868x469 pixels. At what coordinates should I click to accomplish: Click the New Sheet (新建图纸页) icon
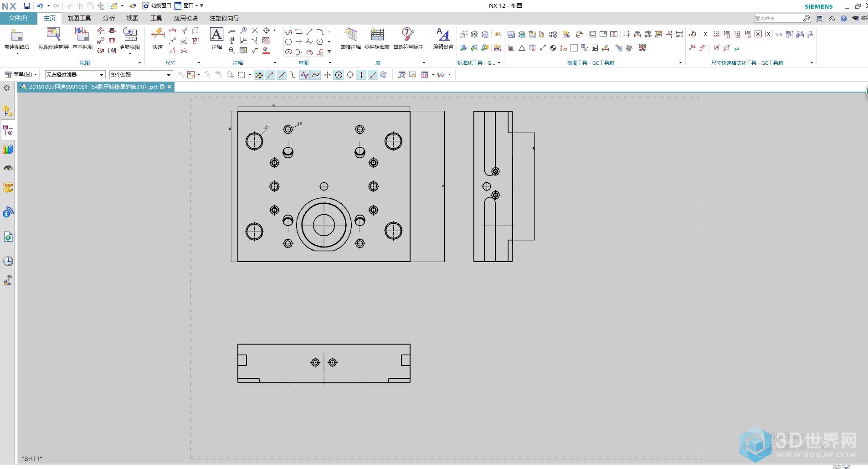click(x=17, y=36)
